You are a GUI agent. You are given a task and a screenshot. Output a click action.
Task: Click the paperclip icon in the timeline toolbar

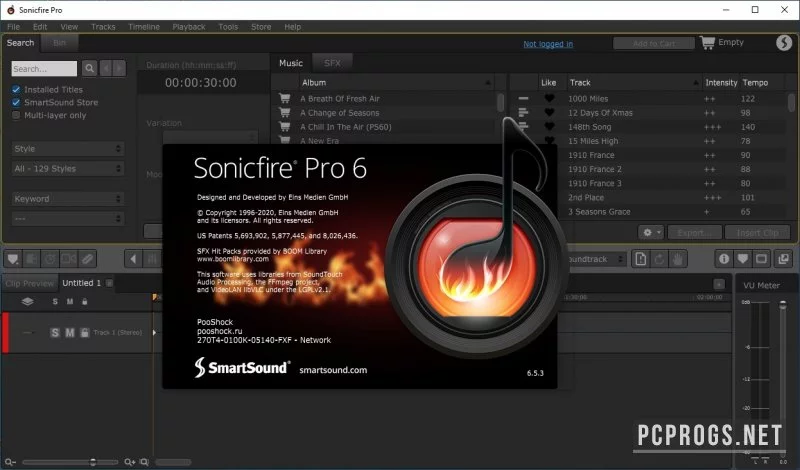pos(87,259)
